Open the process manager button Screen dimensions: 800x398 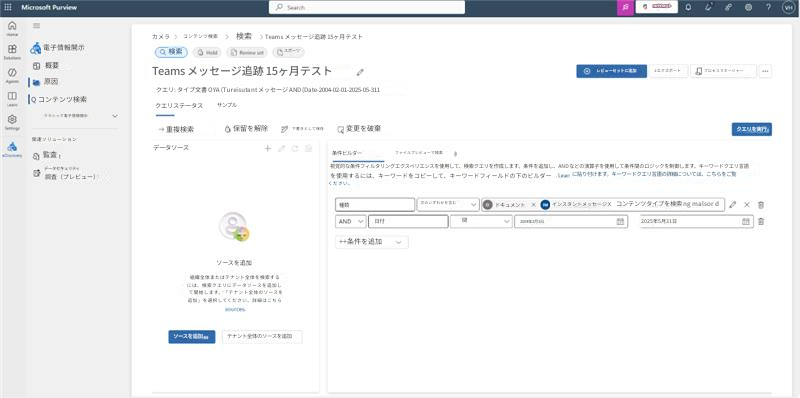coord(723,71)
